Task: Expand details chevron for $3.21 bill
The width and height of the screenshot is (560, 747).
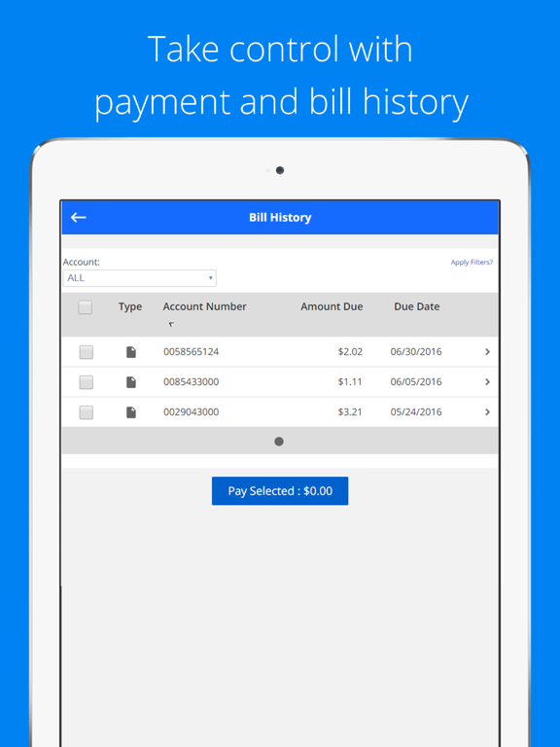Action: click(487, 411)
